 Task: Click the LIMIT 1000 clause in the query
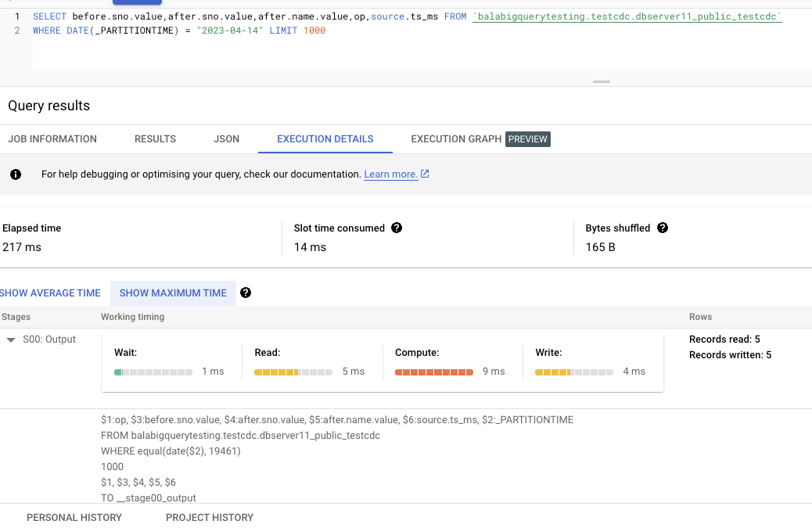click(x=297, y=31)
